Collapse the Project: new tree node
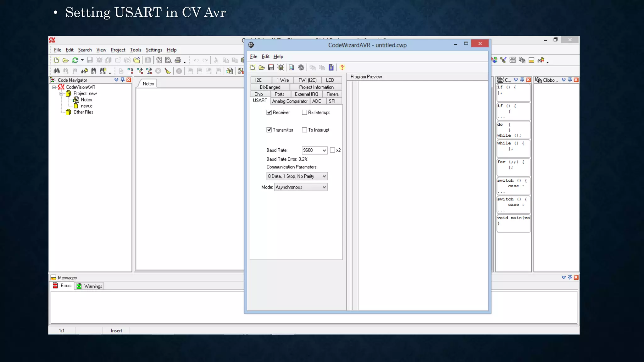Viewport: 644px width, 362px height. [61, 94]
